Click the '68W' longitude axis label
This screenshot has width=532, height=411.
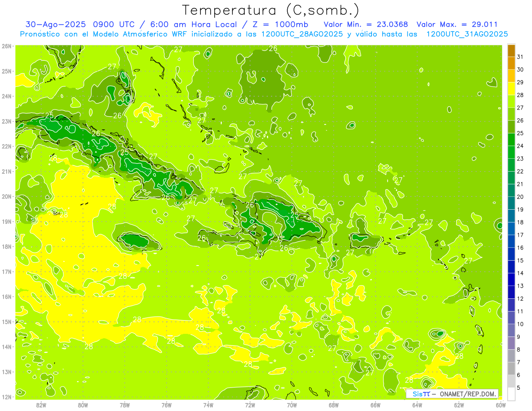334,405
